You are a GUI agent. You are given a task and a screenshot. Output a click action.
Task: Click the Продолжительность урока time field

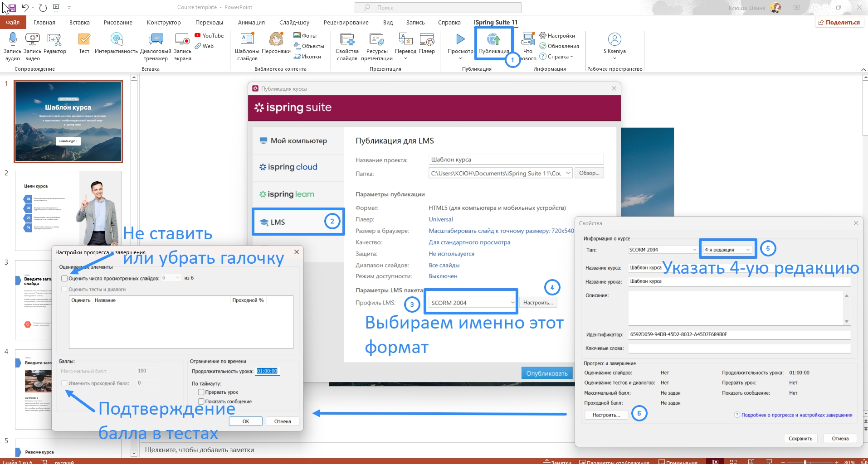click(267, 371)
